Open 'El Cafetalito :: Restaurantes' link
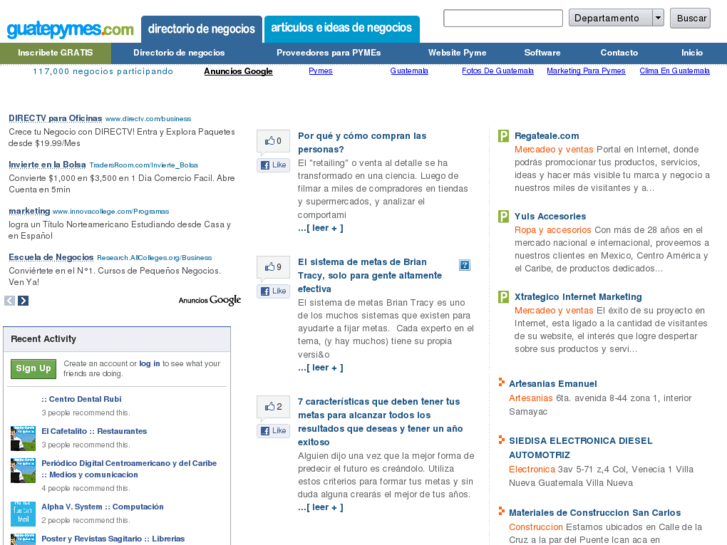This screenshot has height=545, width=727. pyautogui.click(x=94, y=431)
